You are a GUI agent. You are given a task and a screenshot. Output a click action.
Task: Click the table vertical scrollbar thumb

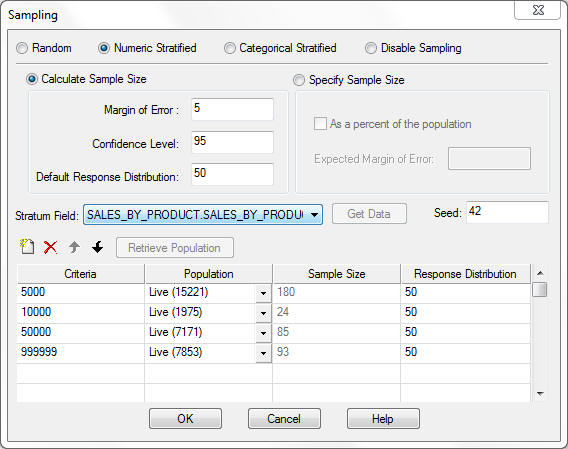(x=540, y=290)
